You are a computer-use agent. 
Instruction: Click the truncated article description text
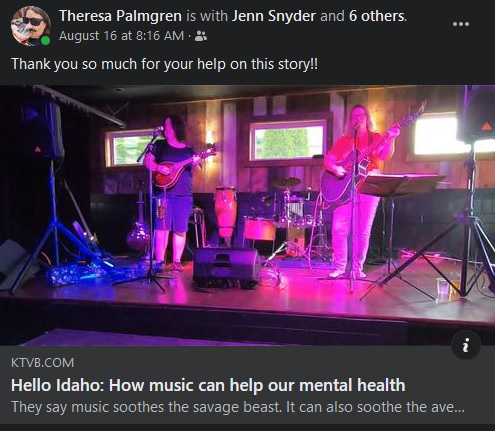(238, 407)
